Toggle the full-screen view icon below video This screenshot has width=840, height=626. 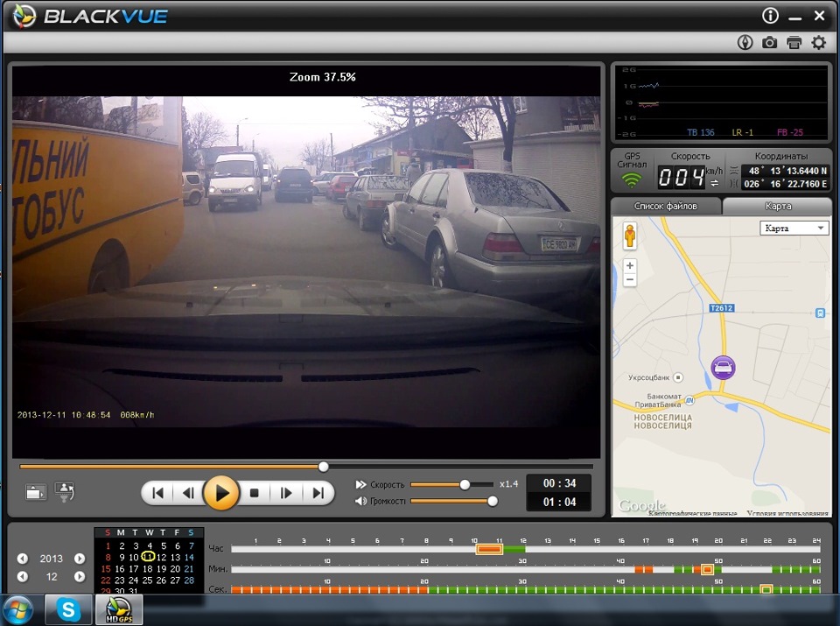(x=35, y=491)
